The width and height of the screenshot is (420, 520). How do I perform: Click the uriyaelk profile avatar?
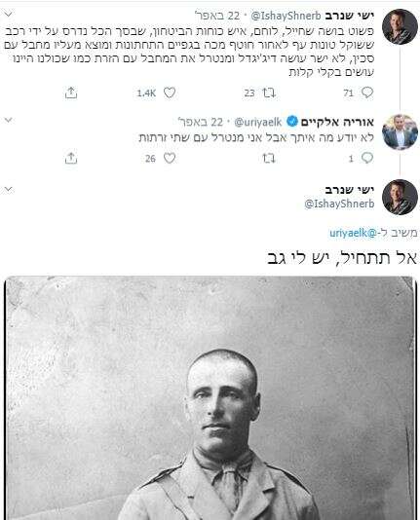click(400, 131)
